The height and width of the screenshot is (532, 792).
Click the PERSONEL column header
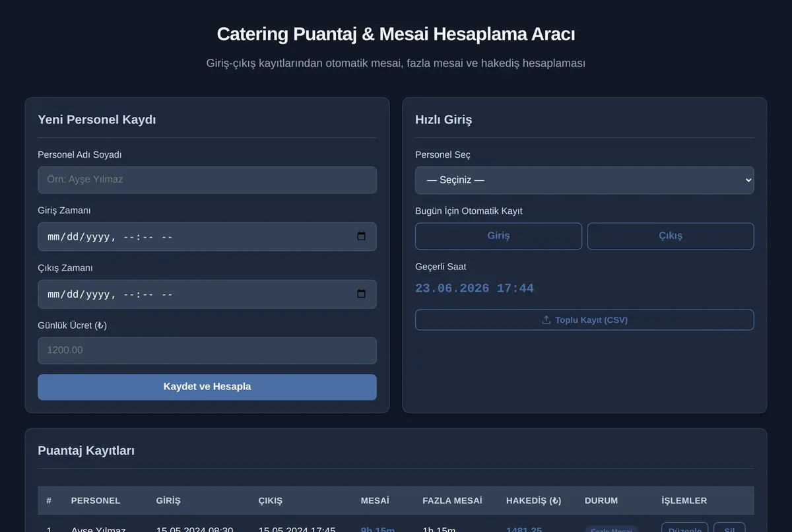[96, 501]
